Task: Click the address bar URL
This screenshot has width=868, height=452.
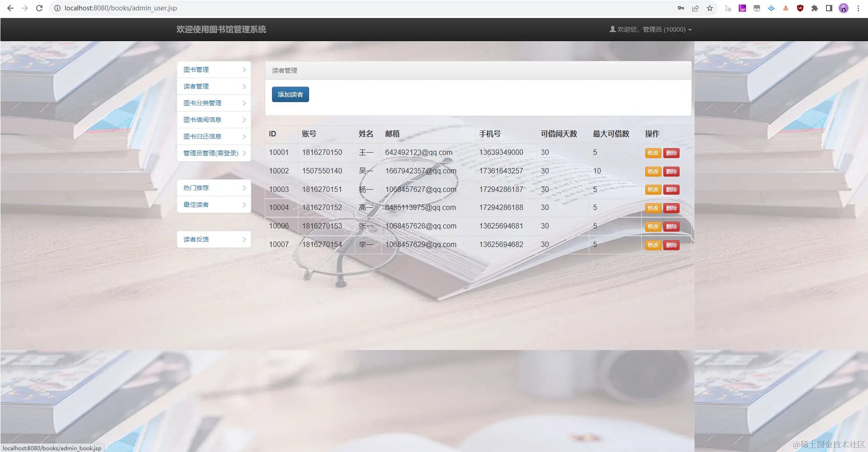Action: [x=121, y=8]
